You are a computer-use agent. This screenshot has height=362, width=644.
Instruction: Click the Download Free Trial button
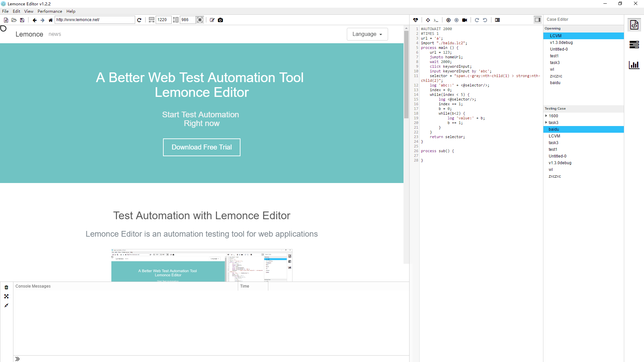pos(202,147)
